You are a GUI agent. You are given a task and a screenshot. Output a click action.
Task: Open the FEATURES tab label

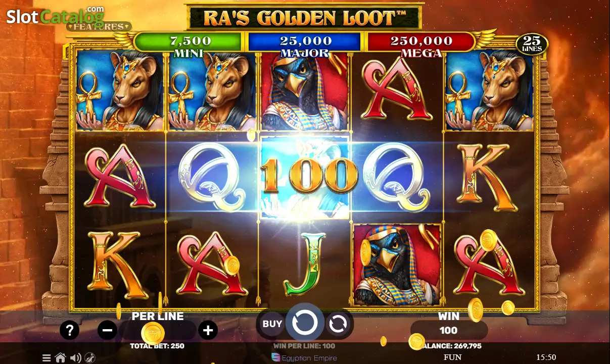(99, 26)
